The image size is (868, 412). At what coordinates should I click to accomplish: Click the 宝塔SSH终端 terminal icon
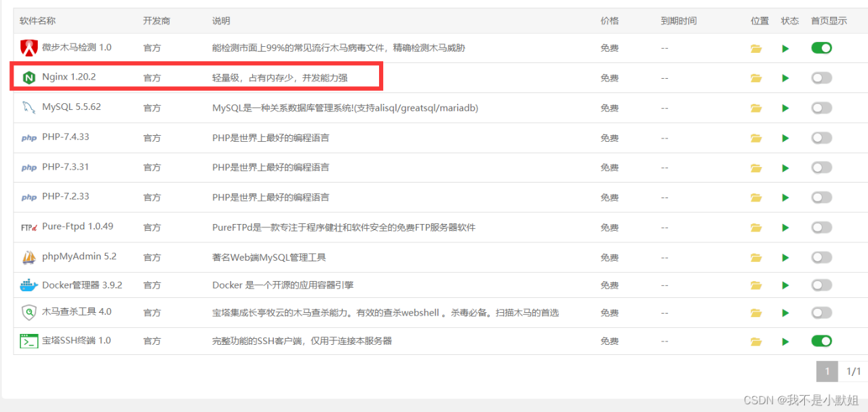coord(28,341)
